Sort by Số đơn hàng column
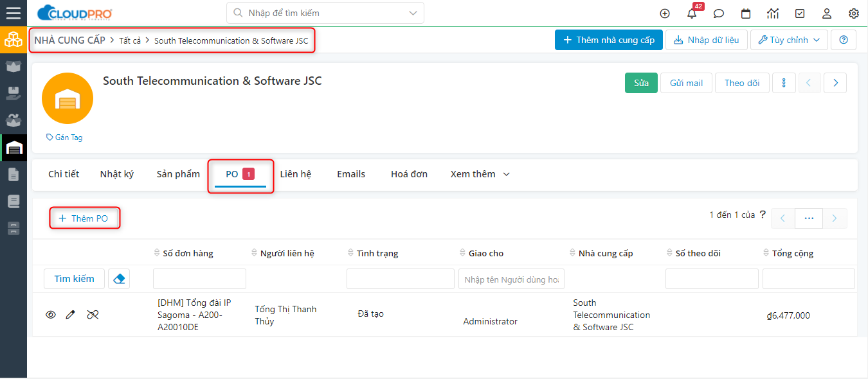The image size is (868, 379). click(183, 253)
